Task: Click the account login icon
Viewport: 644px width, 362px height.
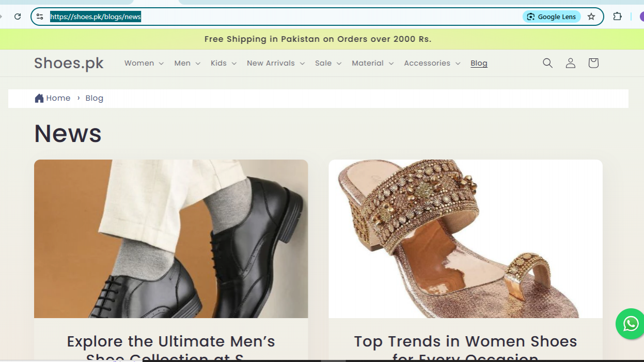Action: (570, 63)
